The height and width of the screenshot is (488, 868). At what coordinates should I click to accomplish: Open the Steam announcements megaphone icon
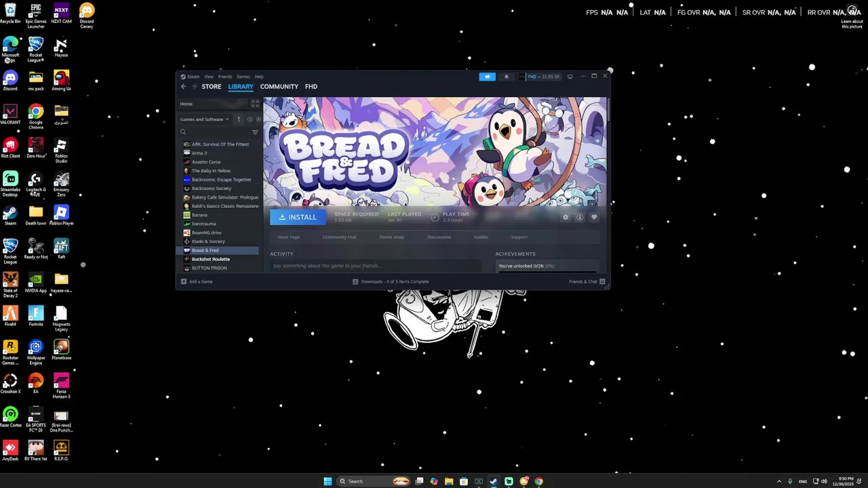click(x=488, y=77)
